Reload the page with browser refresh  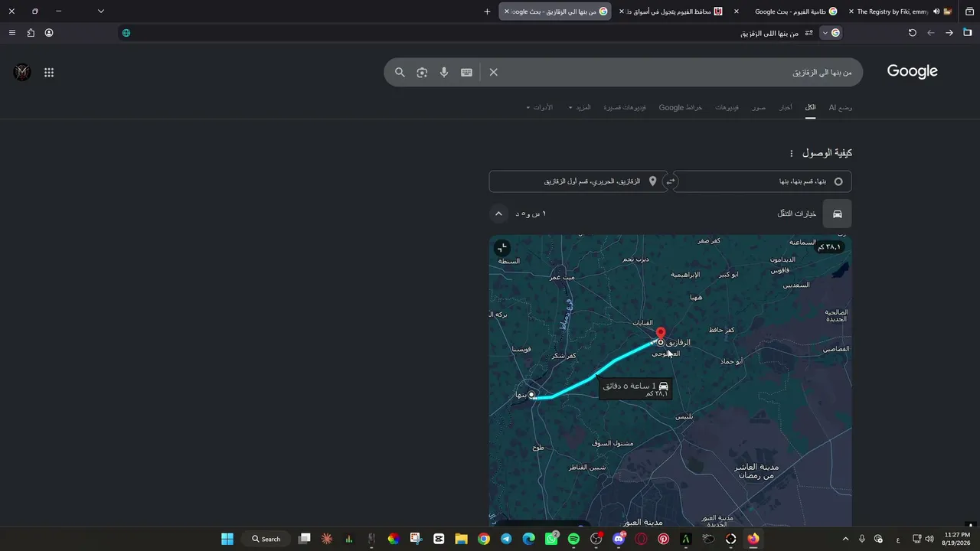tap(912, 33)
